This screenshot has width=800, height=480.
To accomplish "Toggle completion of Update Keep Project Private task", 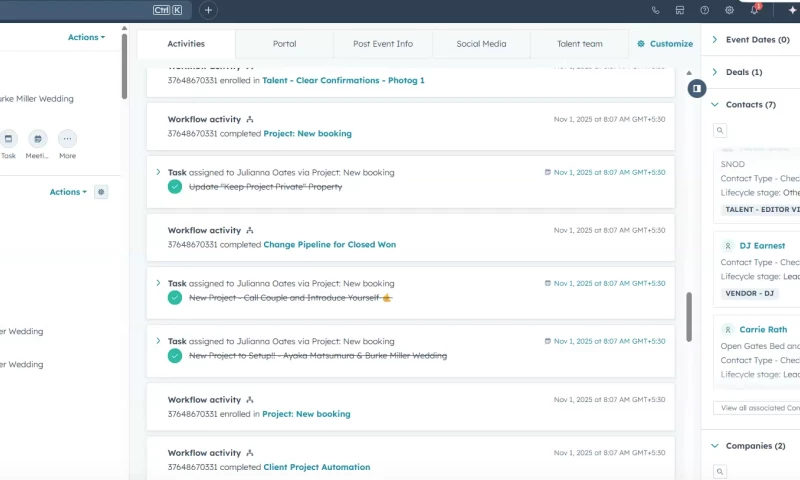I will pos(175,187).
